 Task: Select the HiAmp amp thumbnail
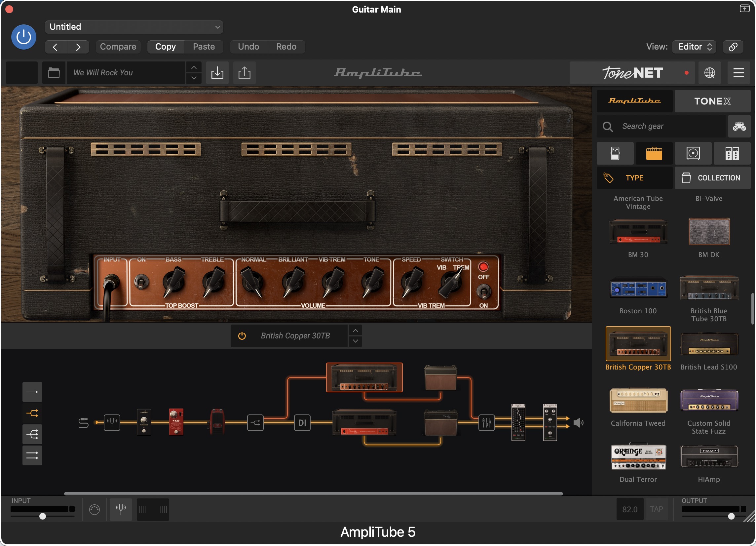(709, 456)
